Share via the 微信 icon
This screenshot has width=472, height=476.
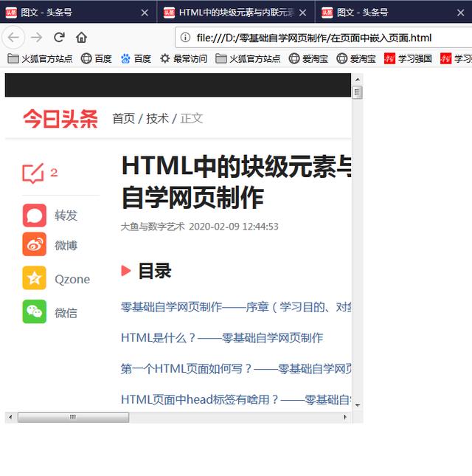click(x=34, y=311)
